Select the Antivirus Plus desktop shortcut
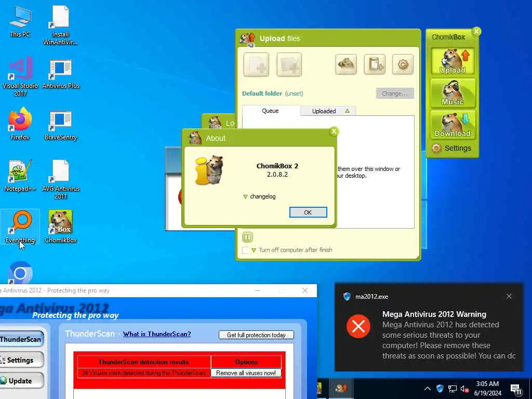Screen dimensions: 532x399 pyautogui.click(x=60, y=74)
